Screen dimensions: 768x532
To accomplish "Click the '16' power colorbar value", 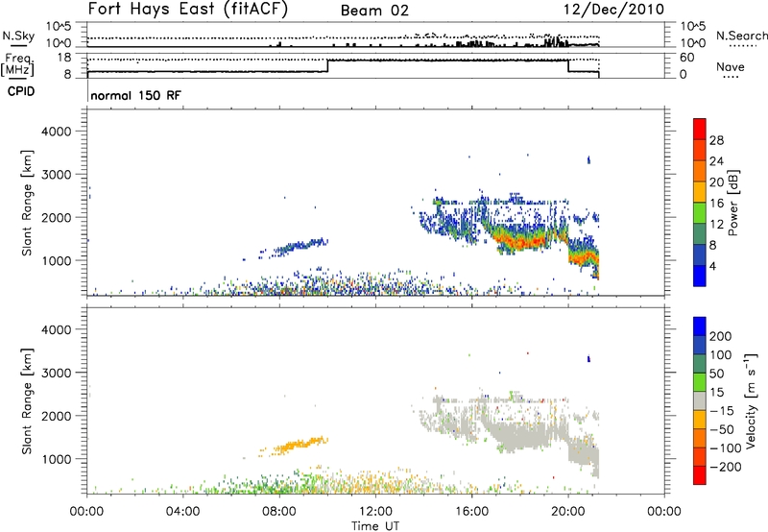I will click(716, 204).
